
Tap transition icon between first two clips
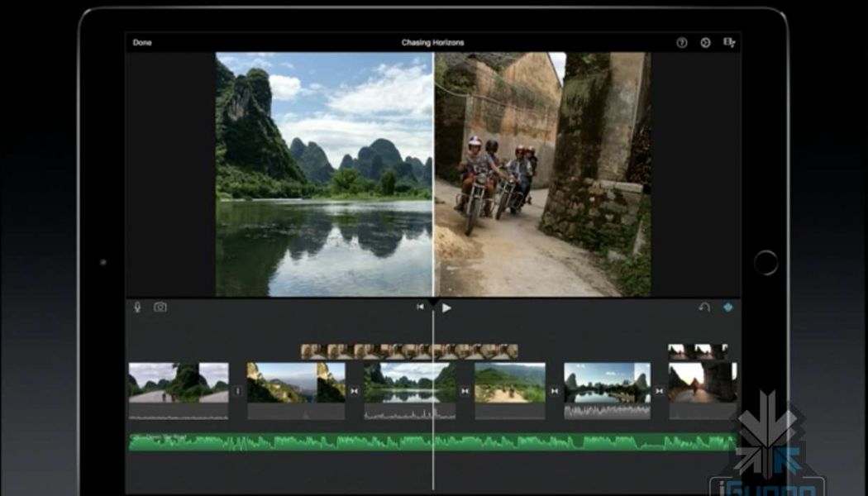238,391
